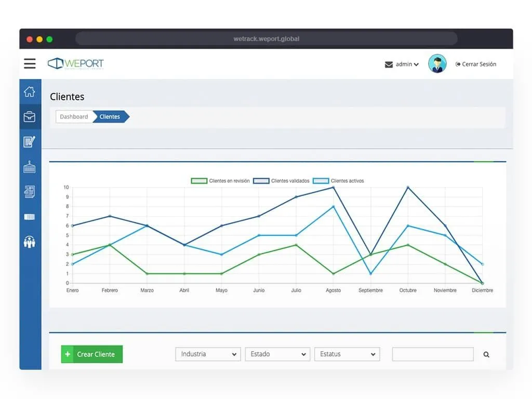Open the hamburger menu icon
Screen dimensions: 532x399
point(30,63)
